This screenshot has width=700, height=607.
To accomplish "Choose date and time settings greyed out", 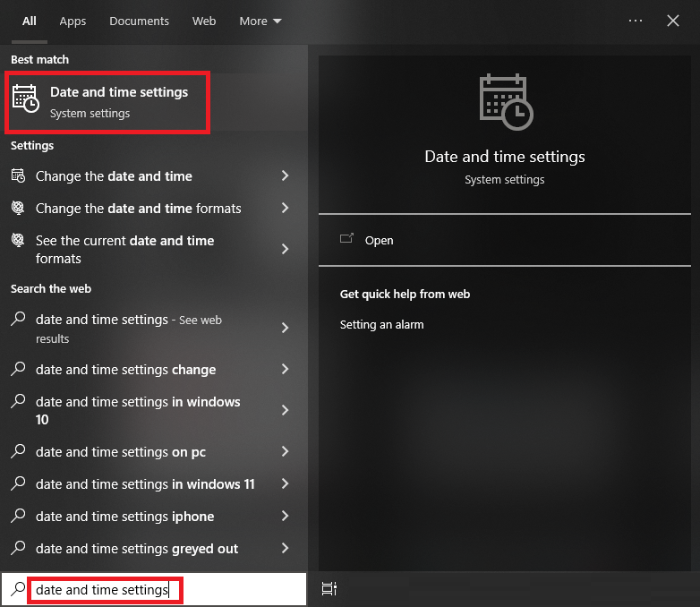I will click(x=154, y=548).
